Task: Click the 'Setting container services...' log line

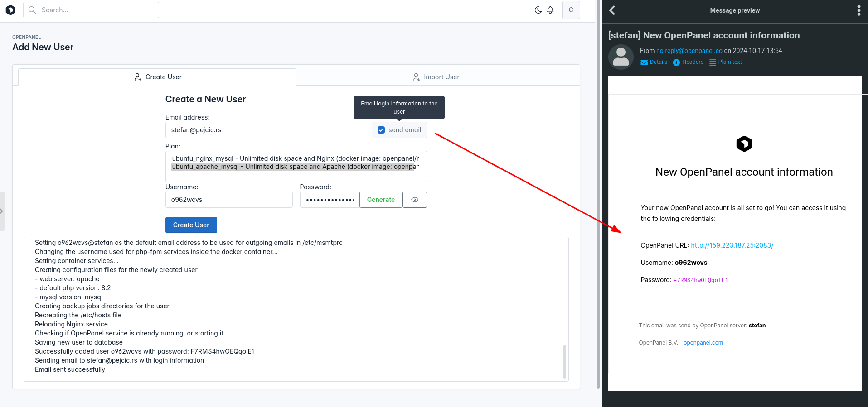Action: [x=77, y=261]
